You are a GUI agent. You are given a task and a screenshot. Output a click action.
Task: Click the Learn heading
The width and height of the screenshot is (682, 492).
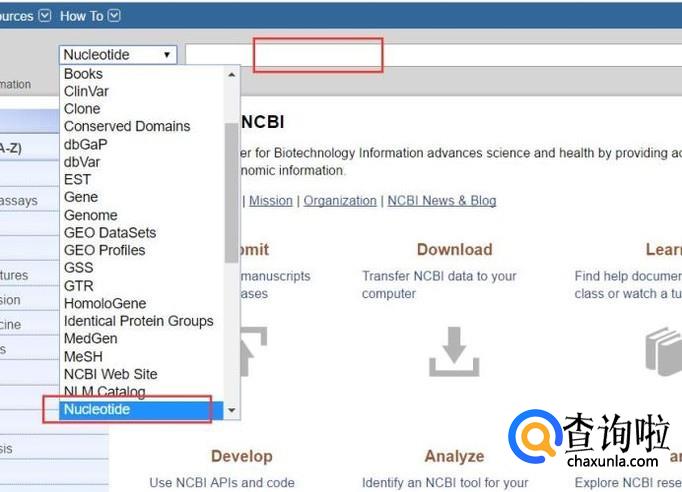(x=664, y=249)
